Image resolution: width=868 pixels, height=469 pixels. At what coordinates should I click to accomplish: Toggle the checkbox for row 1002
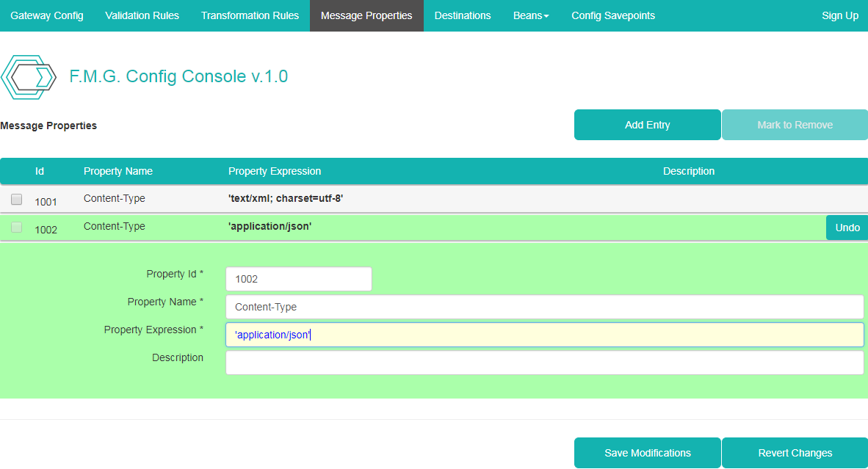click(17, 228)
